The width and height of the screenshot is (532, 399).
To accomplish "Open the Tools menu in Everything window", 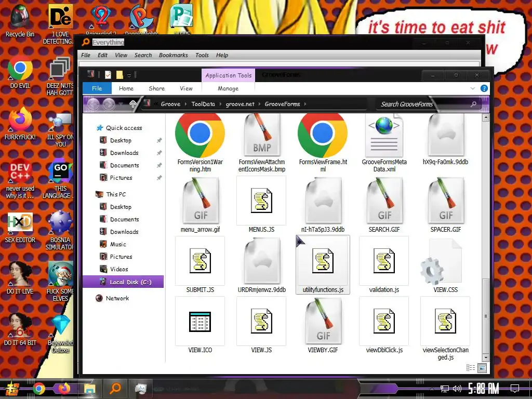I will click(202, 55).
